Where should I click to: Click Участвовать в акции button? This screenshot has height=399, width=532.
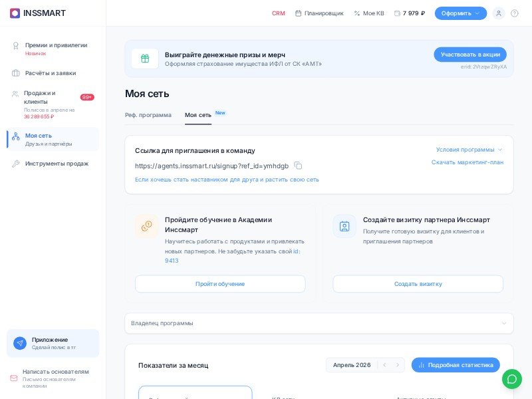pyautogui.click(x=470, y=55)
